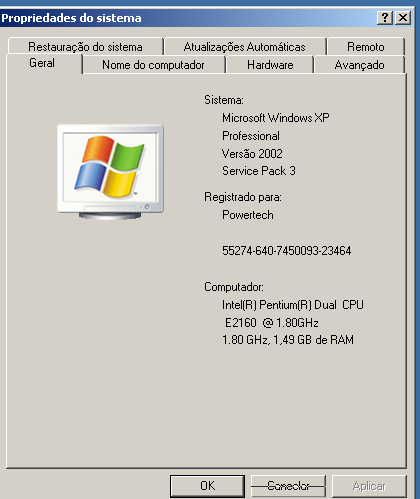Viewport: 420px width, 499px height.
Task: Click the Service Pack 3 label
Action: (x=259, y=171)
